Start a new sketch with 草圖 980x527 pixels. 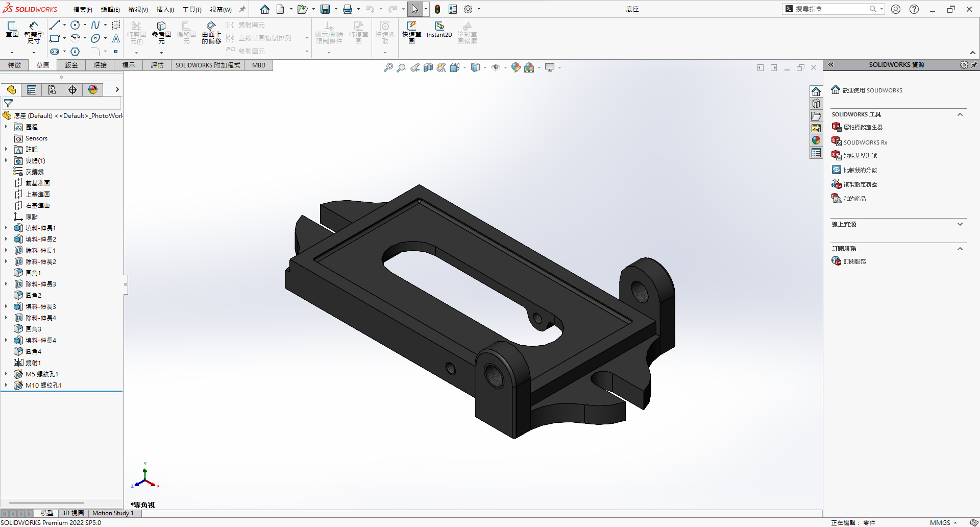click(12, 30)
